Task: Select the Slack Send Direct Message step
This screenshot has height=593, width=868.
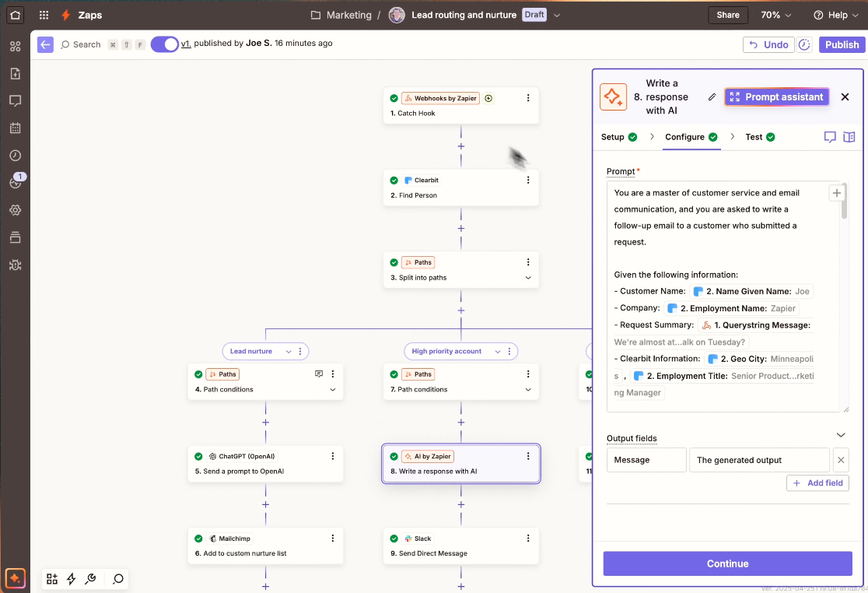Action: click(x=461, y=546)
